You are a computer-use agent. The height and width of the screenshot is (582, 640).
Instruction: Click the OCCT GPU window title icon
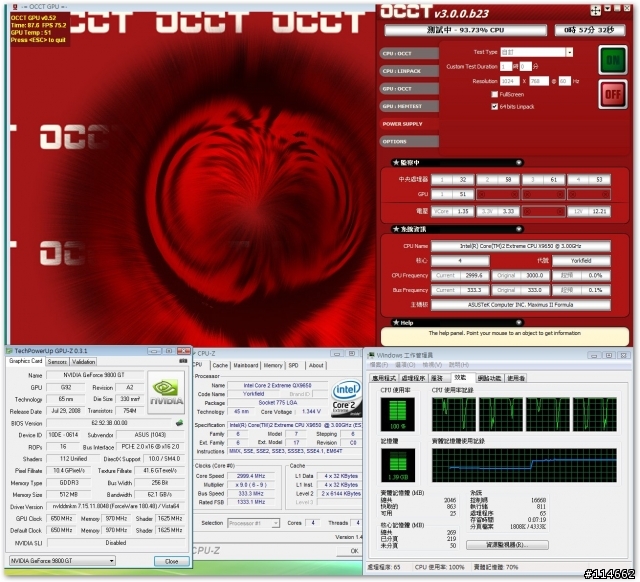15,7
